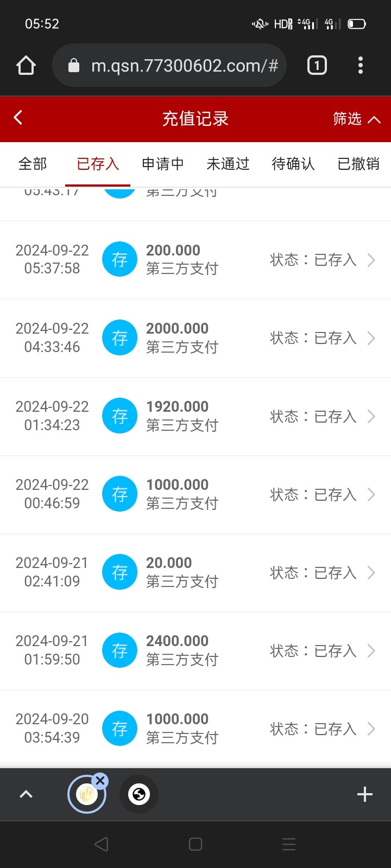Image resolution: width=391 pixels, height=868 pixels.
Task: Tap the deposit icon for 200.000 record
Action: [119, 259]
